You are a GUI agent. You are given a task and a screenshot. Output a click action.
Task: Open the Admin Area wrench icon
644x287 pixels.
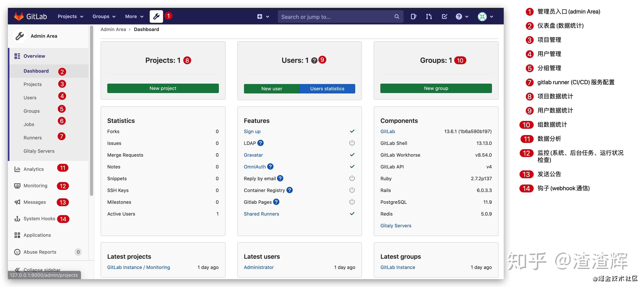click(156, 16)
